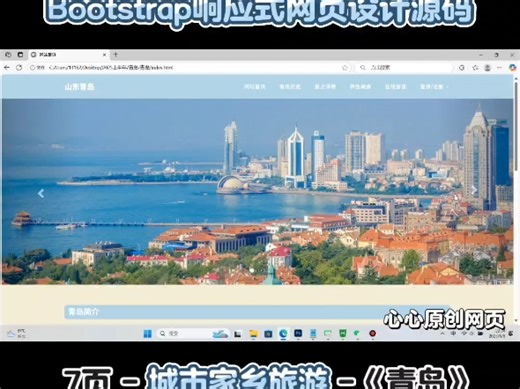
Task: Close the current browser tab
Action: [x=104, y=55]
